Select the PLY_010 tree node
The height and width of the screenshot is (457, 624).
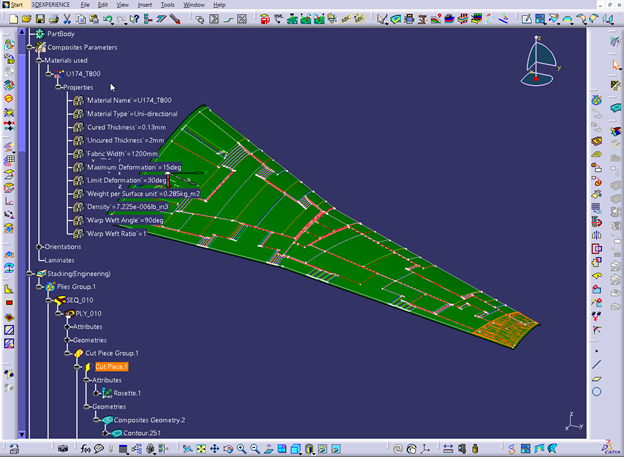(x=88, y=313)
